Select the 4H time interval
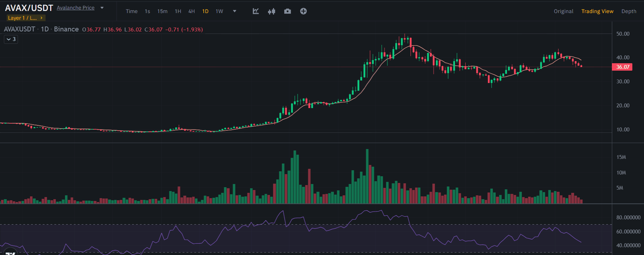The height and width of the screenshot is (255, 644). point(191,11)
